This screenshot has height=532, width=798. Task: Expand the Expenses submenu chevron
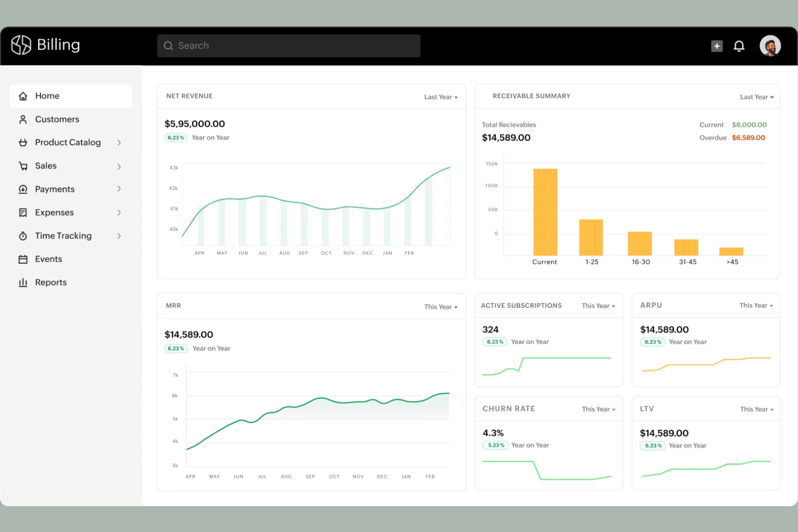(119, 212)
